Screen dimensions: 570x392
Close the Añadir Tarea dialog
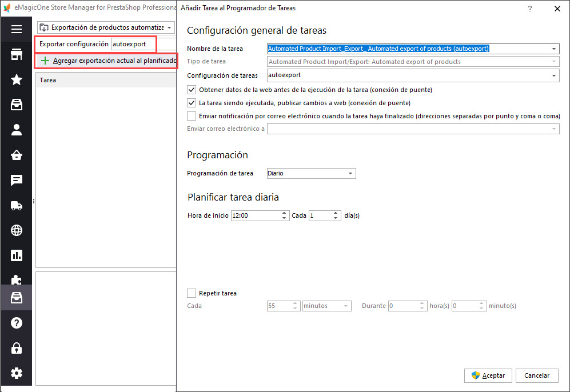pyautogui.click(x=557, y=9)
